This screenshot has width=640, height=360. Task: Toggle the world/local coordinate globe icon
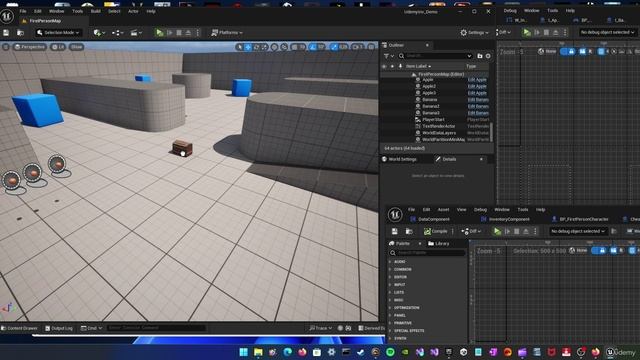tap(274, 47)
